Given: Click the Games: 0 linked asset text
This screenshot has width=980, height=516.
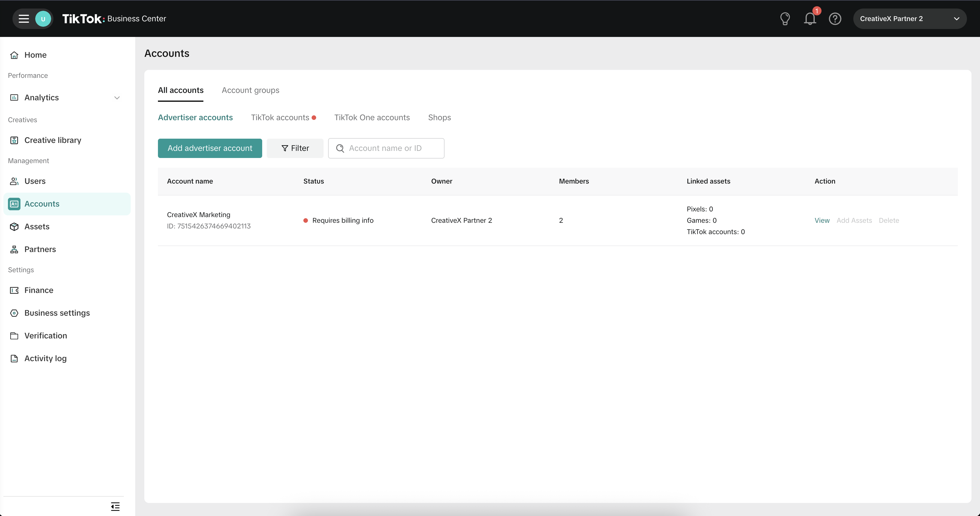Looking at the screenshot, I should click(702, 221).
